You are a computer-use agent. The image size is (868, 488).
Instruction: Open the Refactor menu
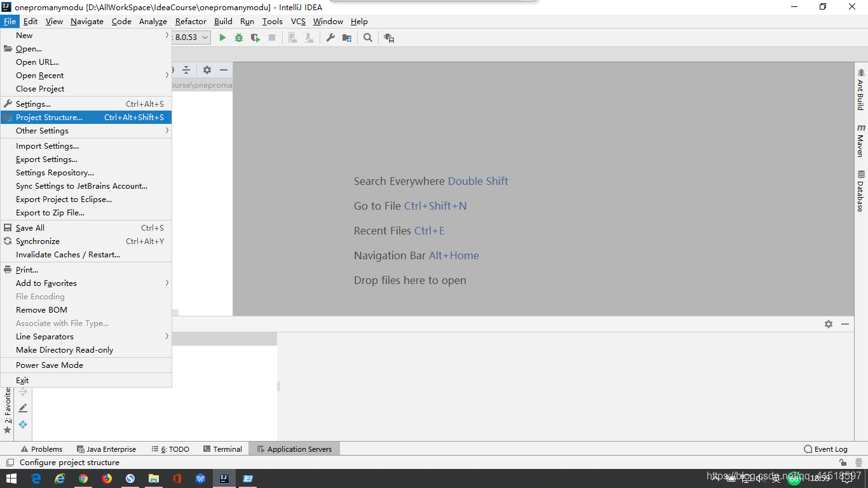191,21
